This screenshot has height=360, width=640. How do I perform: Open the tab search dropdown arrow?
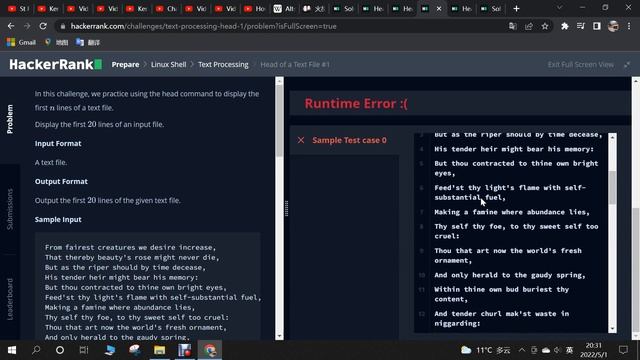click(560, 8)
